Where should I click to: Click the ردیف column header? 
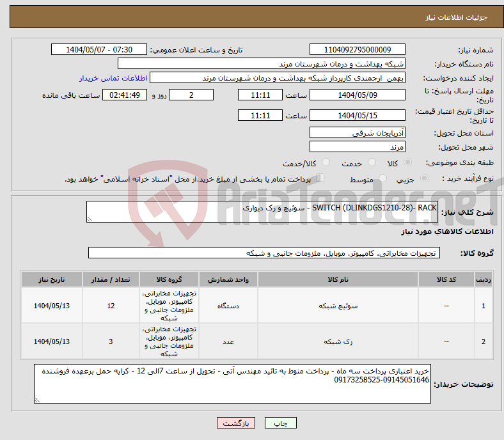pyautogui.click(x=483, y=279)
